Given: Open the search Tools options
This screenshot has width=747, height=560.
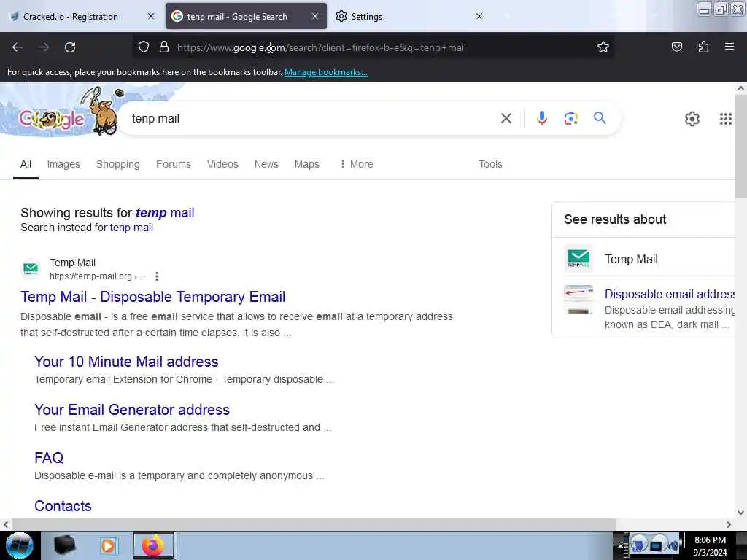Looking at the screenshot, I should (x=490, y=164).
